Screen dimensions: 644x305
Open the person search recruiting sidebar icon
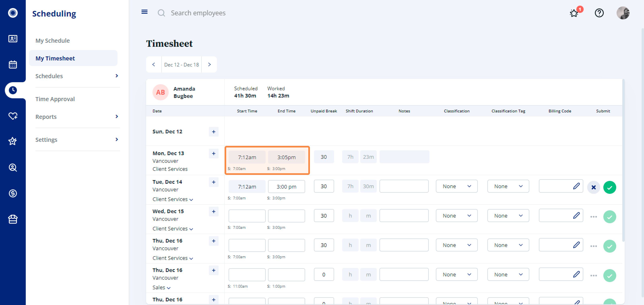tap(13, 167)
